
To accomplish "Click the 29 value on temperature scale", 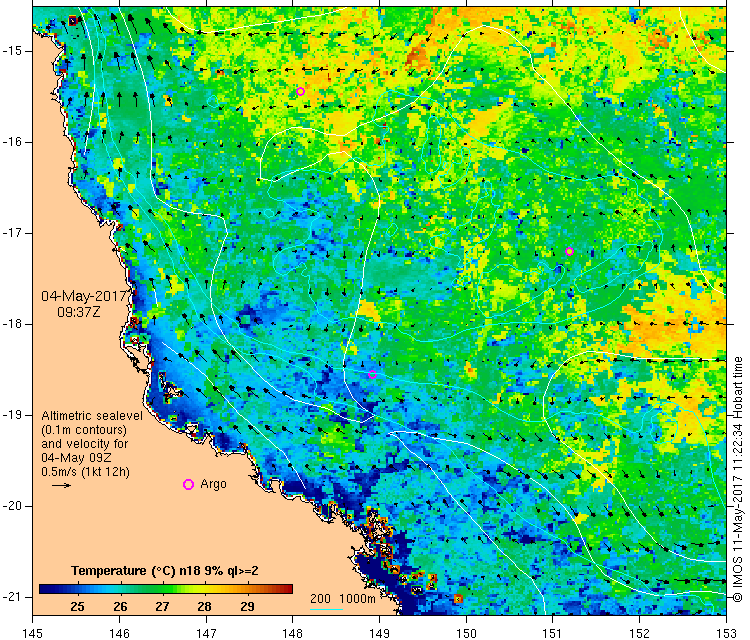I will click(247, 607).
